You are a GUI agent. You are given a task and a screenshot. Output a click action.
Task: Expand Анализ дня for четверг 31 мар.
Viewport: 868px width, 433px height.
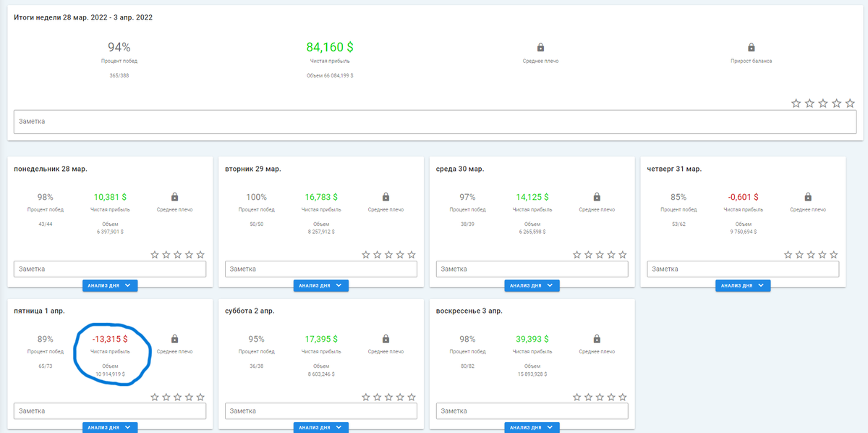[743, 285]
